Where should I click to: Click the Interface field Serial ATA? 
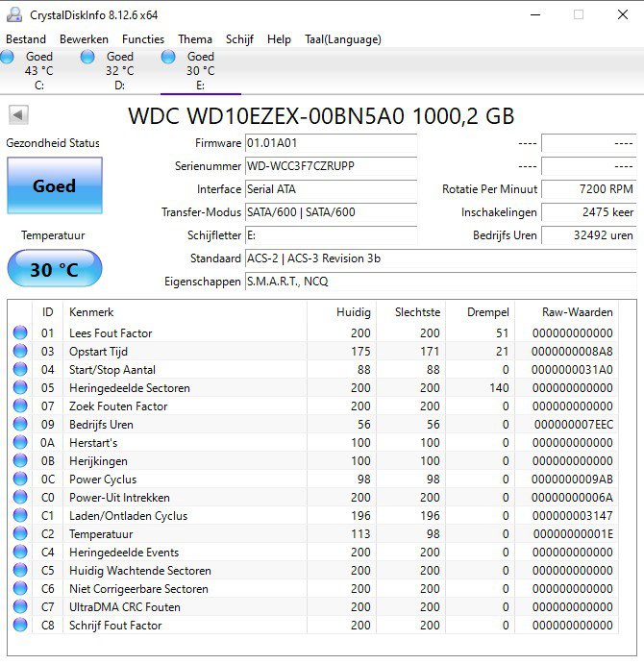[331, 189]
